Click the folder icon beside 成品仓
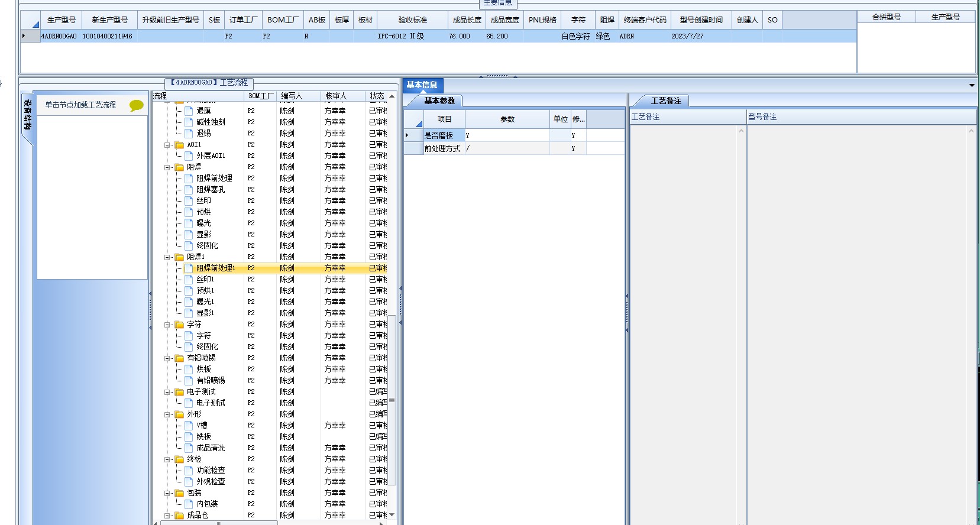The image size is (980, 525). click(179, 515)
